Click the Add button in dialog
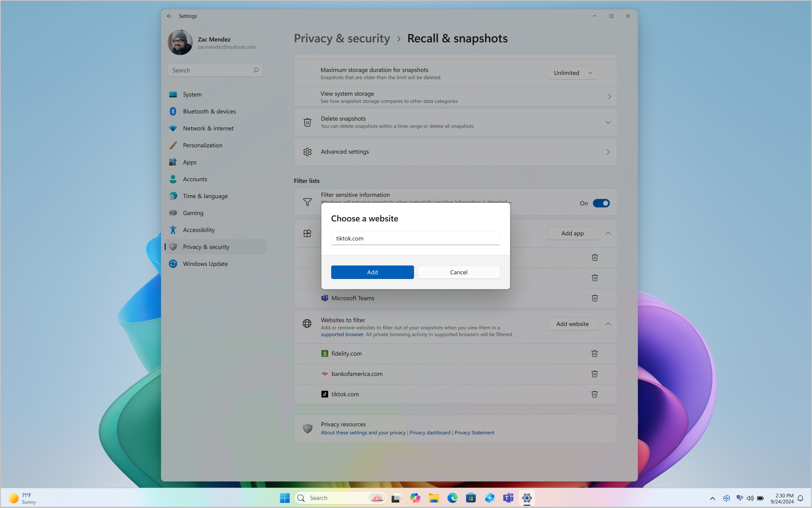 pyautogui.click(x=373, y=271)
